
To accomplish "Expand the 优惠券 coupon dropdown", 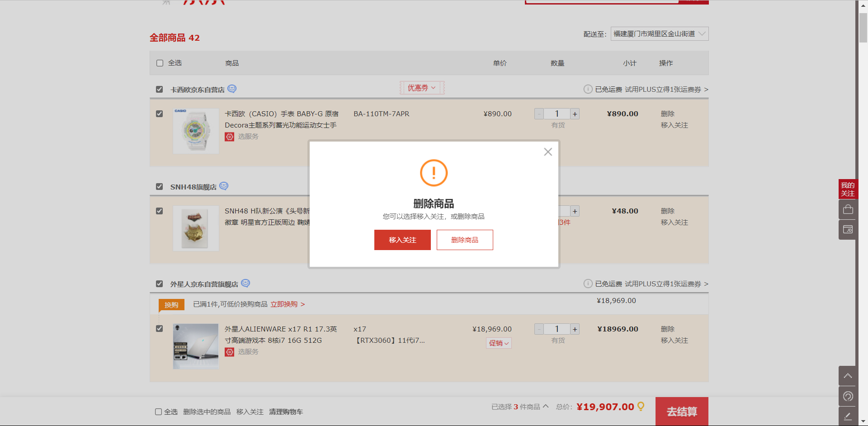I will pyautogui.click(x=422, y=88).
